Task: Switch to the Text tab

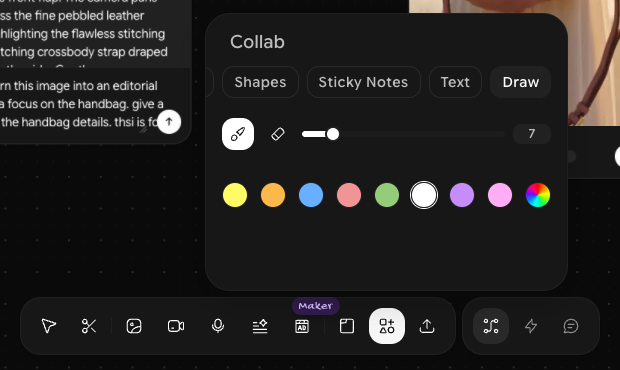Action: tap(455, 82)
